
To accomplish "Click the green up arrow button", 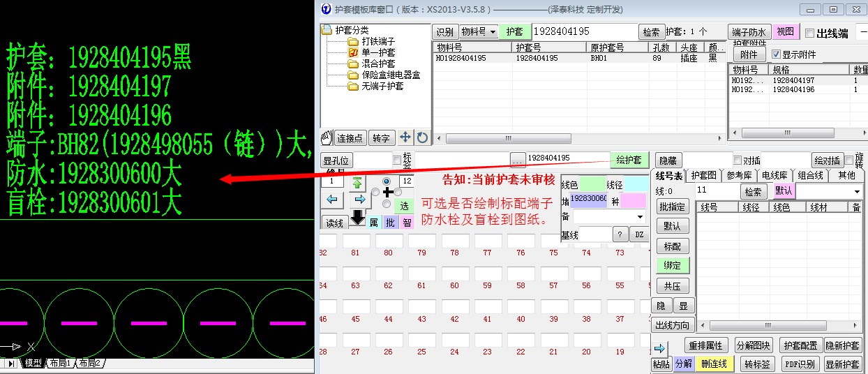I will click(x=357, y=183).
